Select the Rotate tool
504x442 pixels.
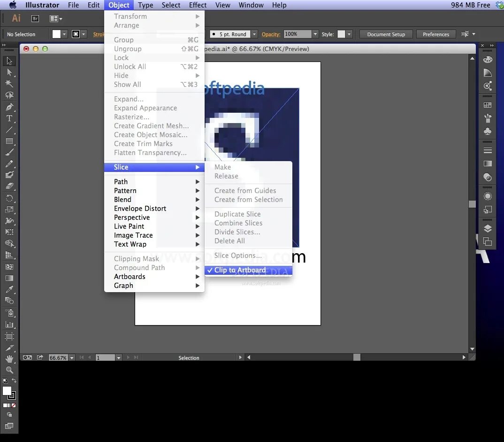point(9,198)
